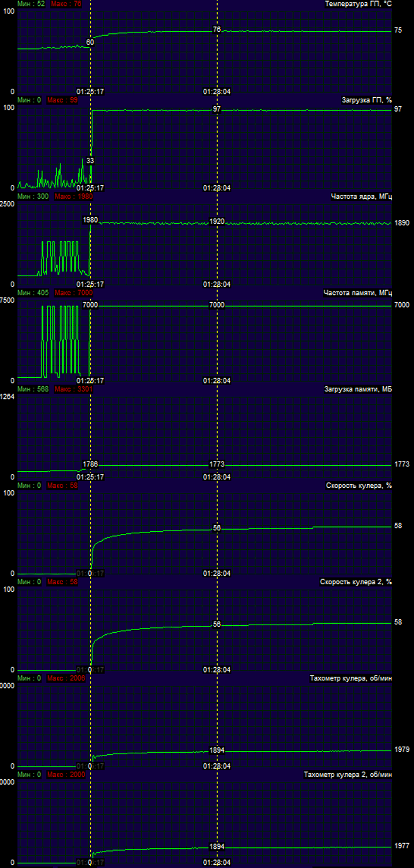Screen dimensions: 414x868
Task: Click the current core clock readout '1890'
Action: (402, 223)
